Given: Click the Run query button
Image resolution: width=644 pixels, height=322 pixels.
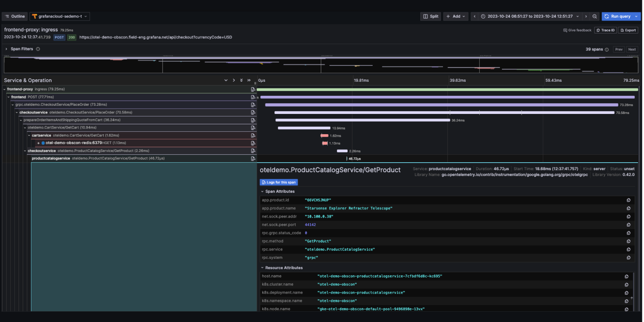Looking at the screenshot, I should [x=618, y=16].
